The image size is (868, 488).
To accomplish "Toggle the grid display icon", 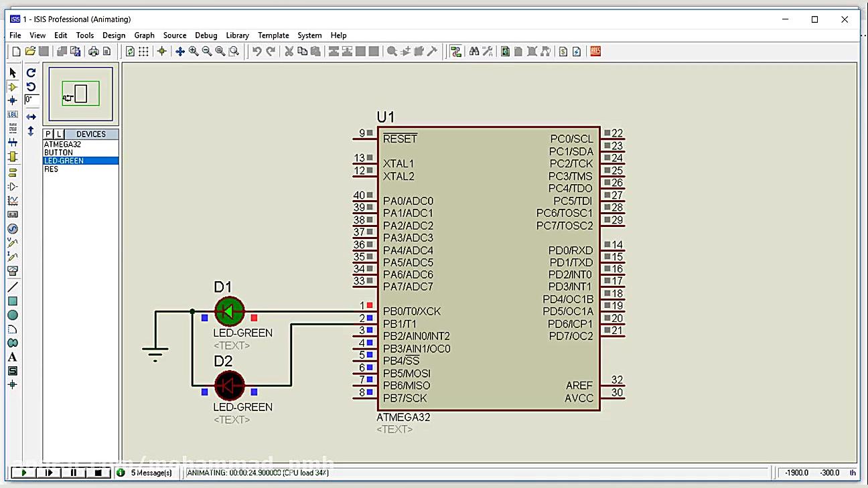I will pos(143,51).
